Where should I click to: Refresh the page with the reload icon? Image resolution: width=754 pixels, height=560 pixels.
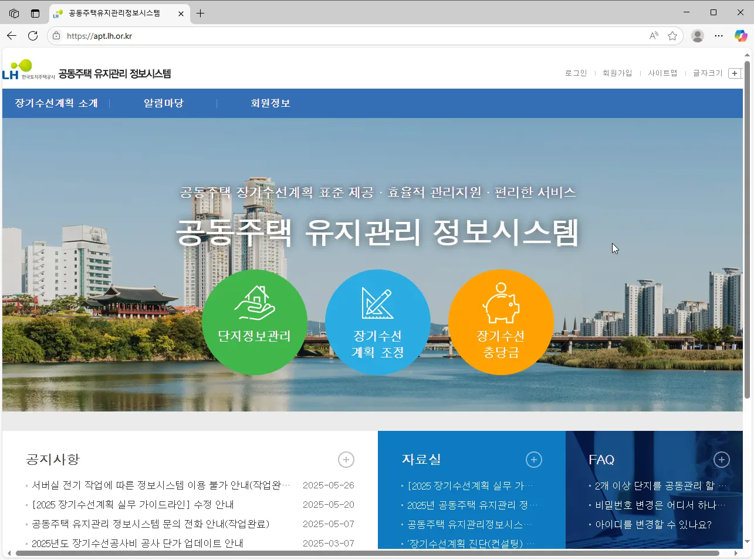(33, 36)
